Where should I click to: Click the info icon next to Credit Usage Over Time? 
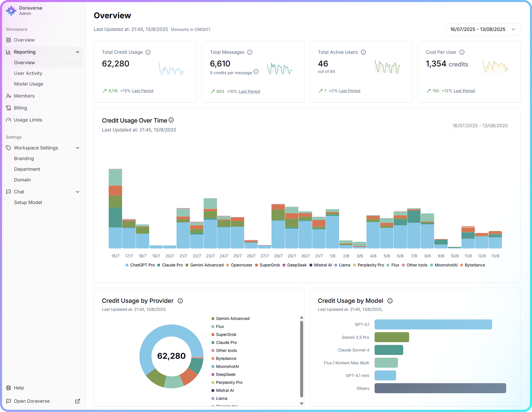point(171,120)
